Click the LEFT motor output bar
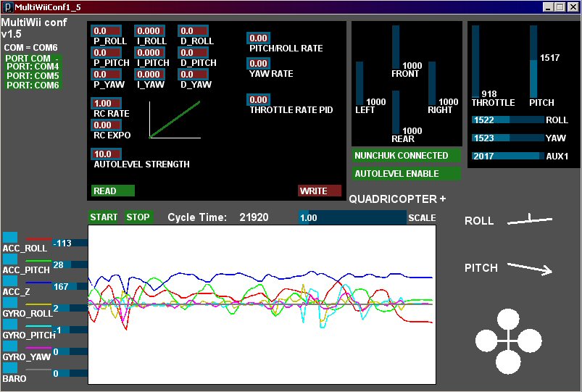The height and width of the screenshot is (392, 582). [x=359, y=83]
